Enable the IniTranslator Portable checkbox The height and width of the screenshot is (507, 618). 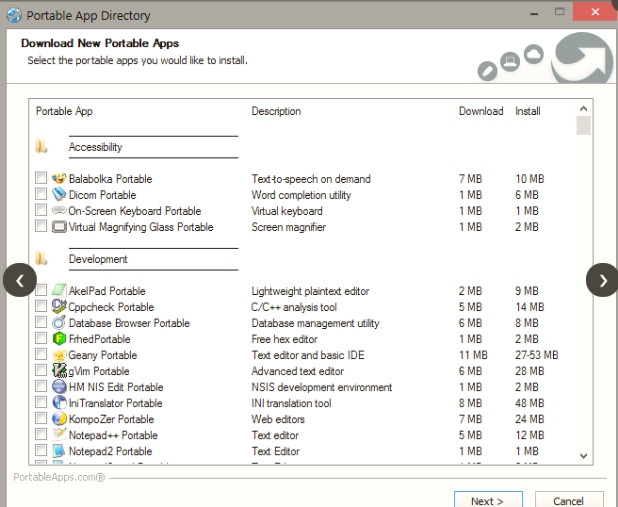[x=41, y=402]
